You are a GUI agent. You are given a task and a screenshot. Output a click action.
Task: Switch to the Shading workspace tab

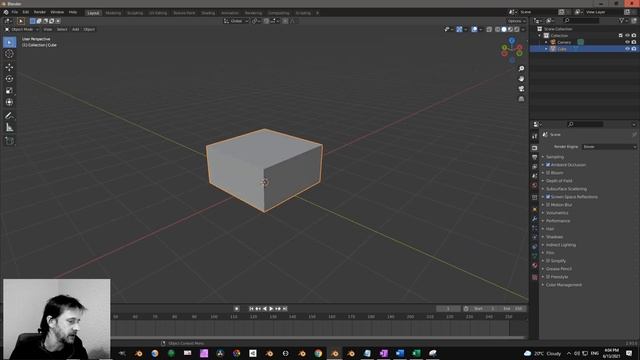click(208, 13)
